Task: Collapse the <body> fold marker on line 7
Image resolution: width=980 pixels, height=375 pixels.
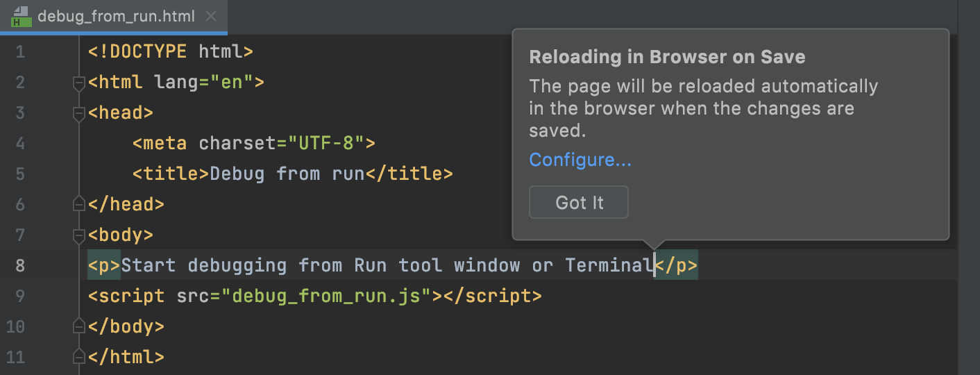Action: click(78, 236)
